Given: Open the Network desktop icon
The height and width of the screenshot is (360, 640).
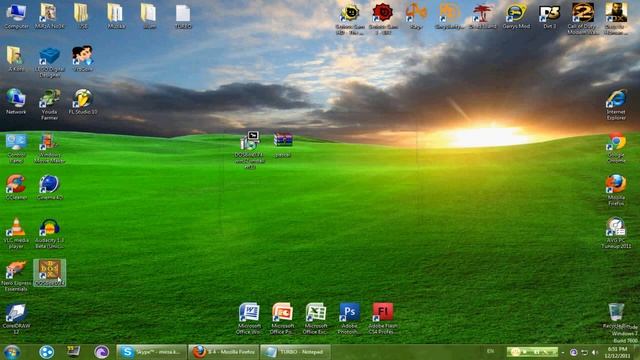Looking at the screenshot, I should pos(16,101).
